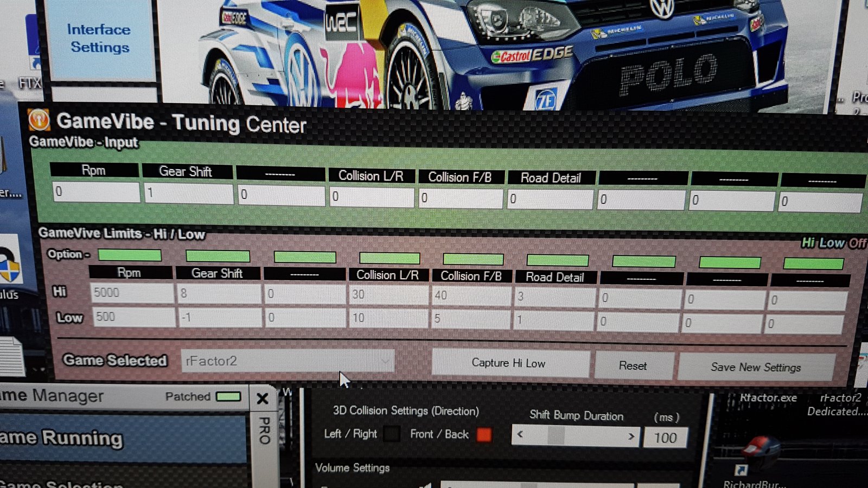Select the Gear Shift Hi field showing 8
The image size is (868, 488).
pyautogui.click(x=219, y=293)
